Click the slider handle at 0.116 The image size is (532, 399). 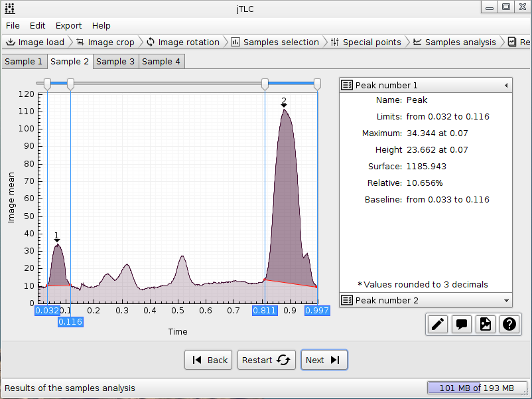click(x=70, y=84)
